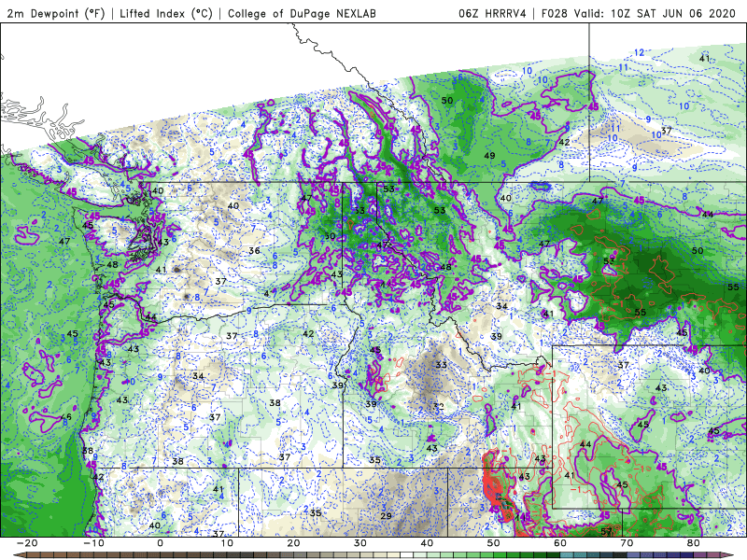Click the blue lifted index value 12
This screenshot has width=747, height=560.
640,52
